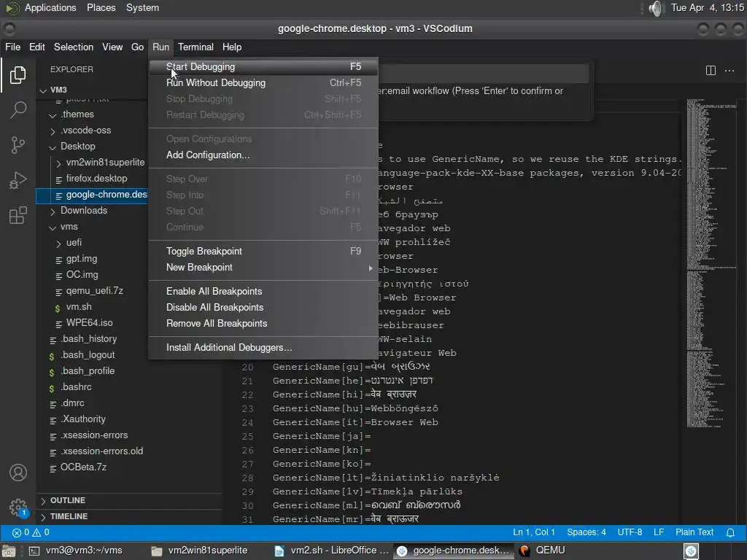Open vm3@vm3:~/vms terminal in taskbar
747x560 pixels.
(x=76, y=551)
